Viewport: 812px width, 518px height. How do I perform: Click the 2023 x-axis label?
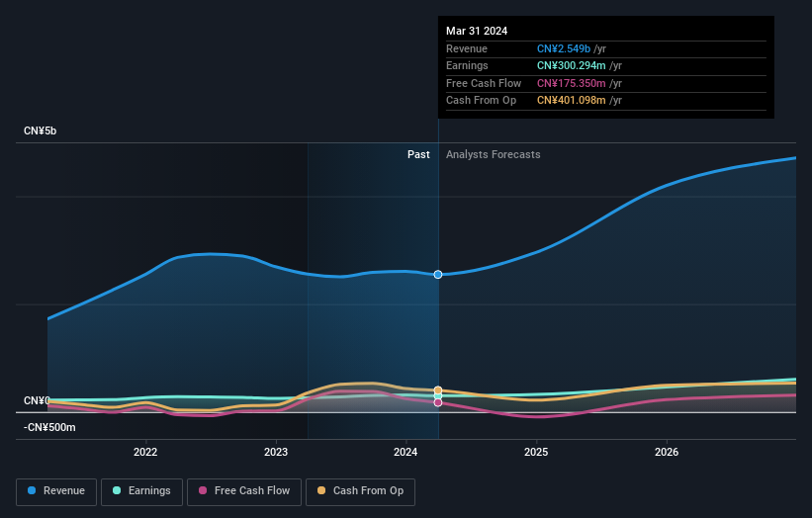tap(276, 452)
